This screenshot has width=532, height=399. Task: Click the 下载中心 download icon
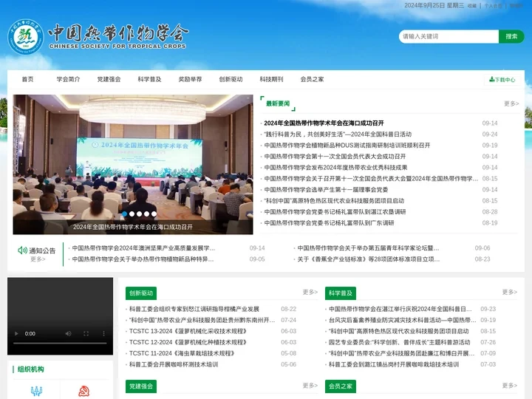(x=491, y=79)
